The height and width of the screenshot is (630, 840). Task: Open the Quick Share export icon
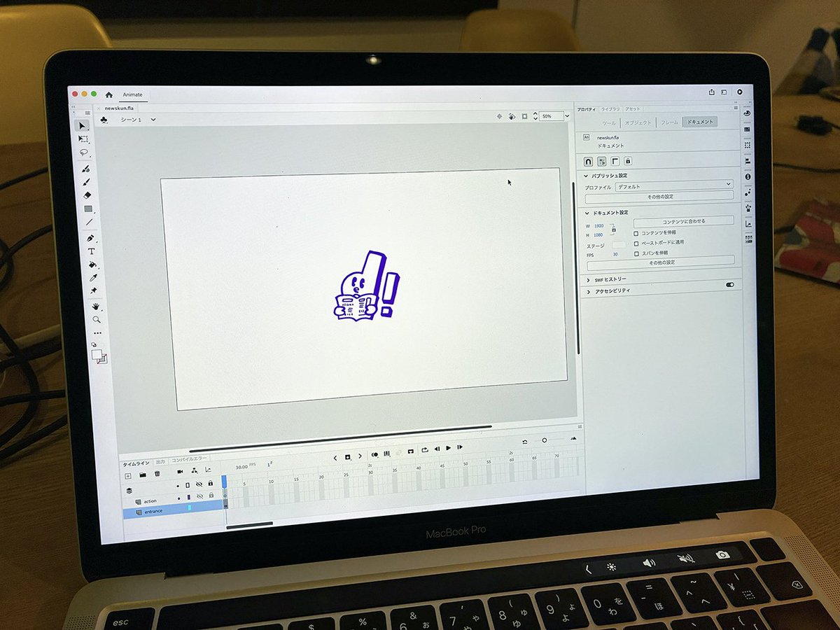point(712,92)
